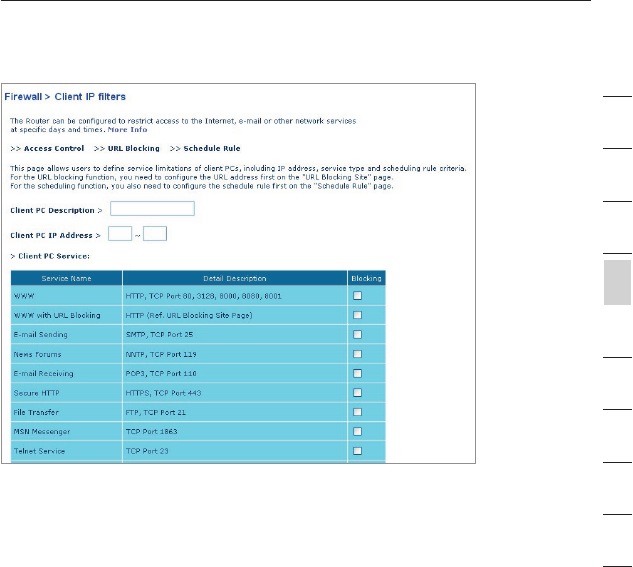Open the More Info link
The image size is (633, 567).
(x=127, y=130)
